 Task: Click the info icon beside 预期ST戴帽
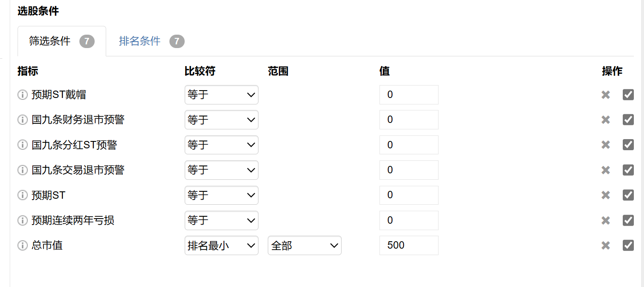point(22,95)
